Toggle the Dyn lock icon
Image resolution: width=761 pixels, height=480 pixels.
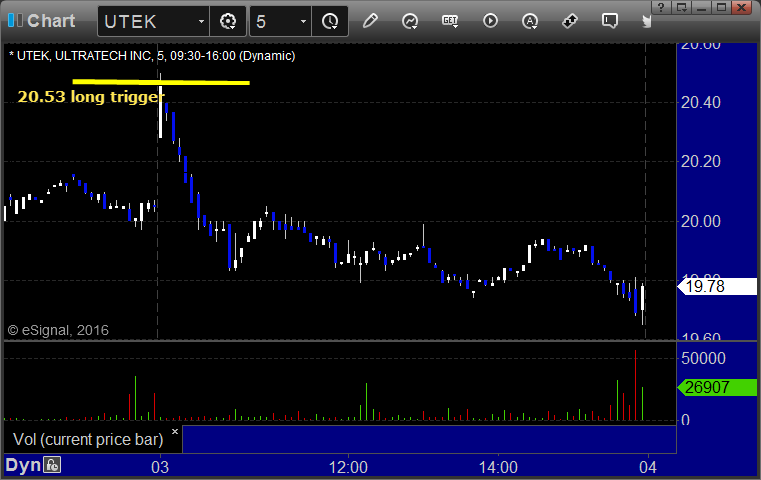coord(52,465)
